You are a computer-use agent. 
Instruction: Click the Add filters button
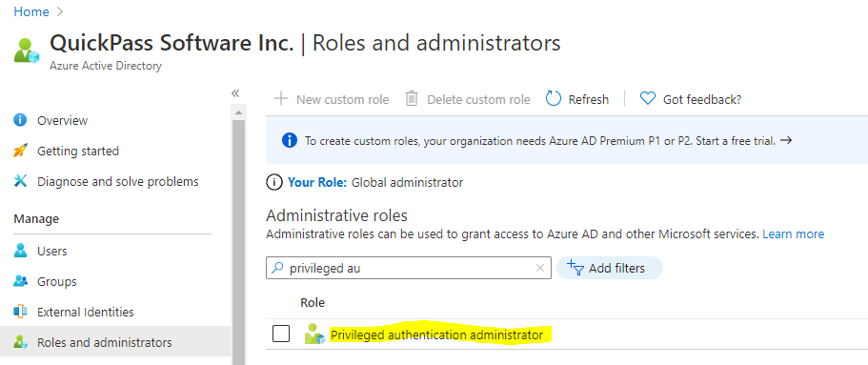610,268
